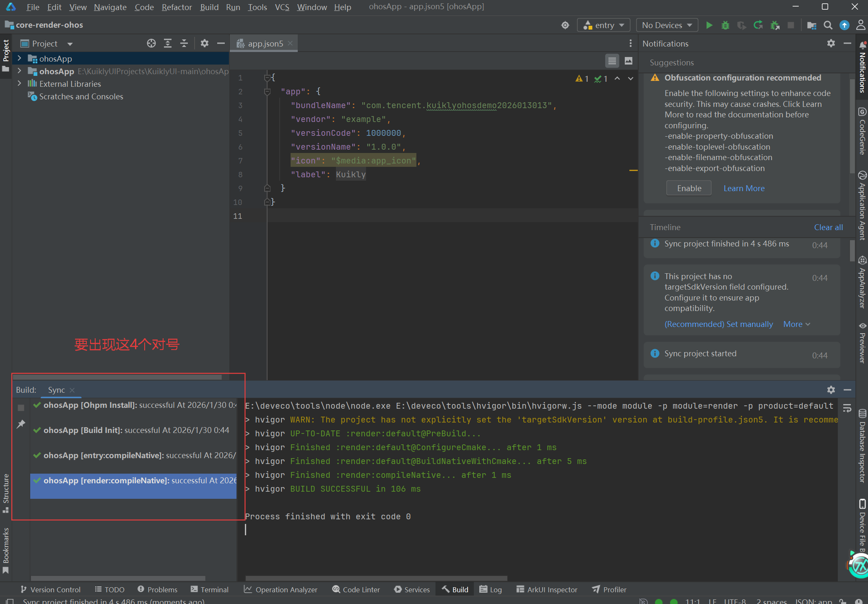The width and height of the screenshot is (868, 604).
Task: Open Build panel settings gear
Action: coord(831,390)
